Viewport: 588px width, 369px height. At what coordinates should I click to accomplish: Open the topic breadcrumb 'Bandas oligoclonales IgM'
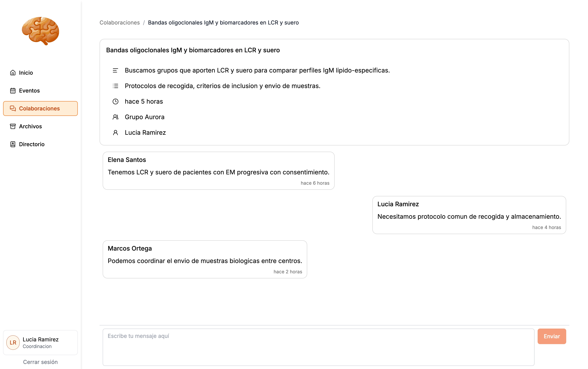click(x=223, y=22)
